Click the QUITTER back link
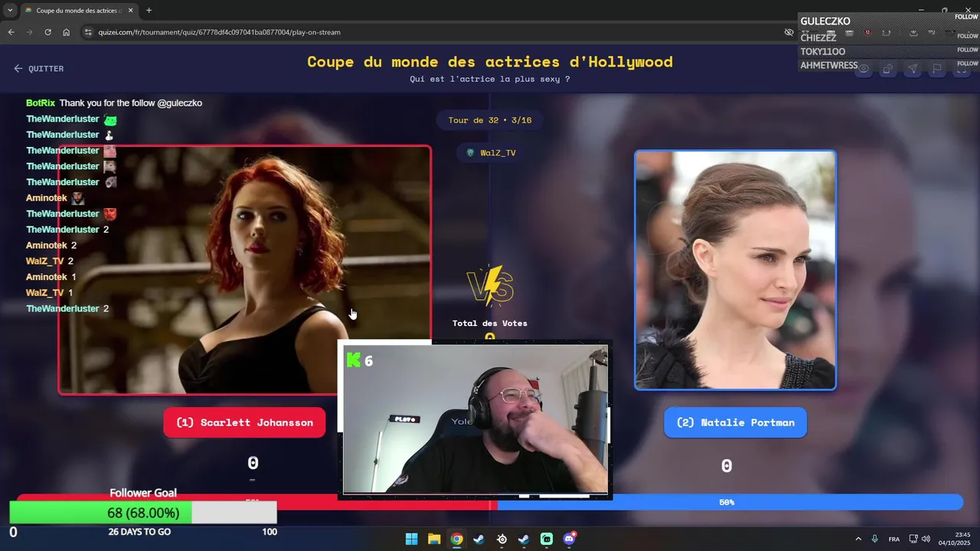 pyautogui.click(x=38, y=69)
